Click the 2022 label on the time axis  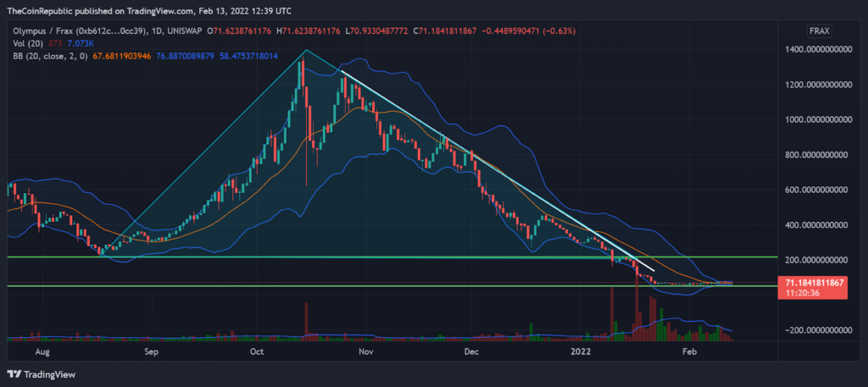tap(581, 351)
